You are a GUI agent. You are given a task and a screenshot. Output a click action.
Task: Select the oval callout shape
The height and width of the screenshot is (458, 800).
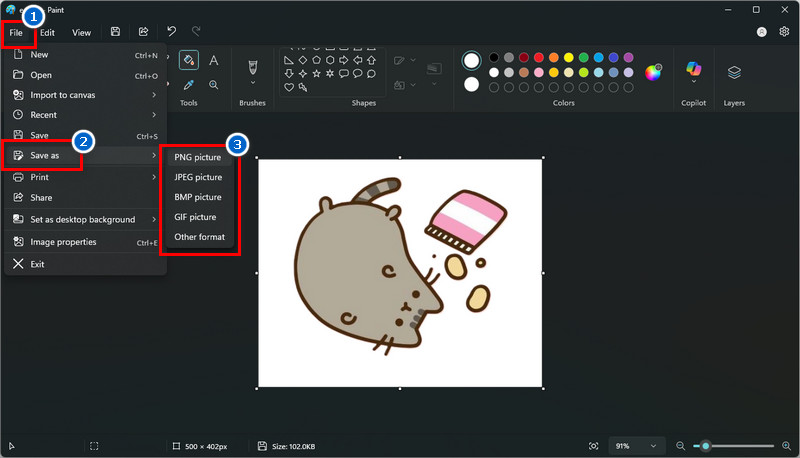click(358, 73)
